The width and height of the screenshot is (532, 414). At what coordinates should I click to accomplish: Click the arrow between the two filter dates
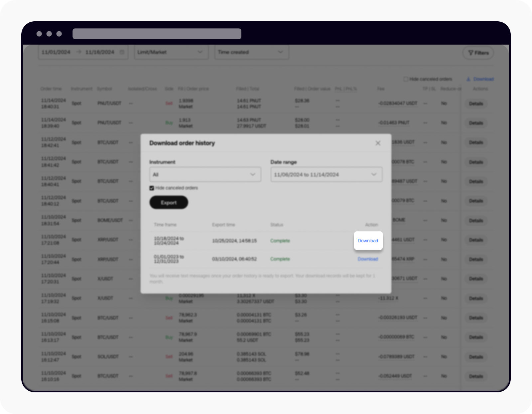78,52
